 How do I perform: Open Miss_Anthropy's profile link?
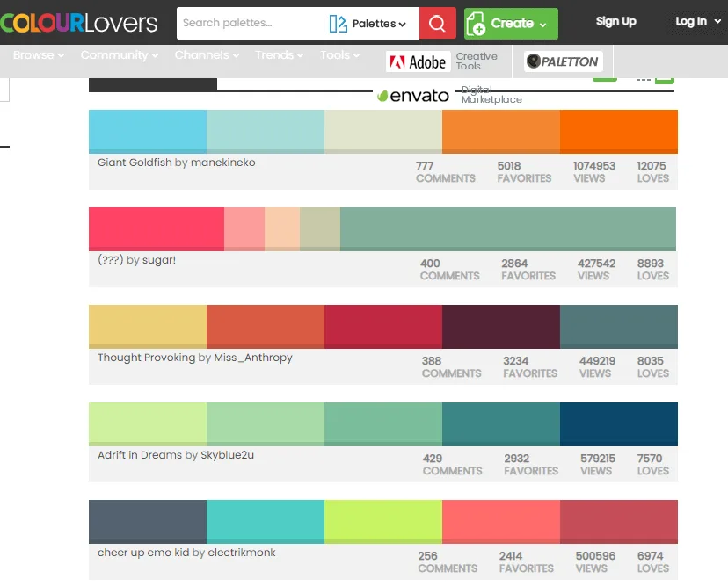click(253, 358)
